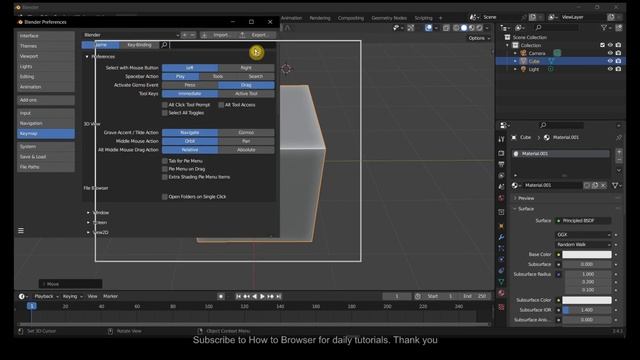Screen dimensions: 640x360
Task: Click the keymap Export button
Action: [x=255, y=35]
